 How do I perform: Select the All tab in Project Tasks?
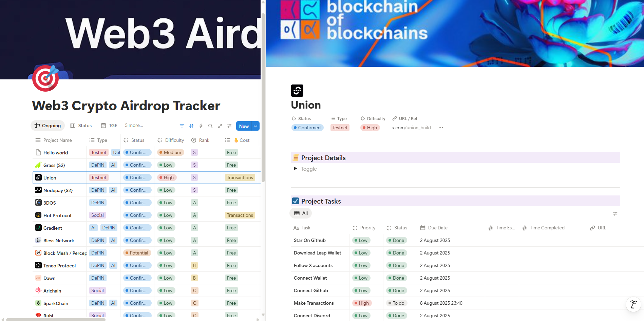[301, 213]
